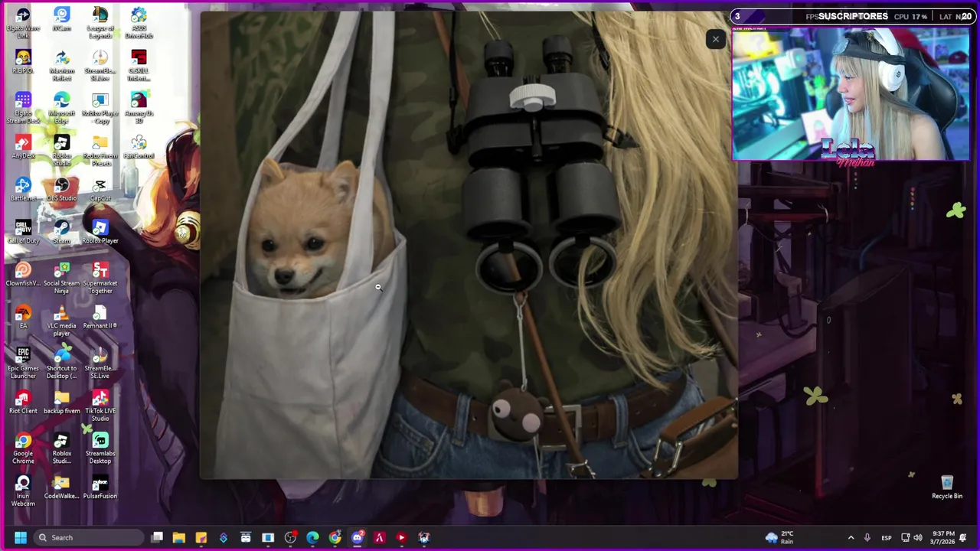Launch TikTok LIVE Studio shortcut
The width and height of the screenshot is (980, 551).
click(100, 406)
